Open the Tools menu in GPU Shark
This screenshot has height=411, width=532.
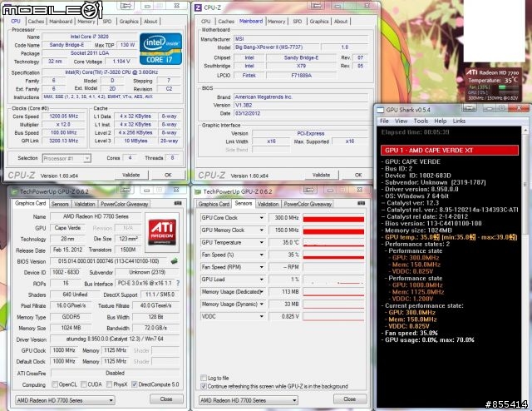point(421,121)
